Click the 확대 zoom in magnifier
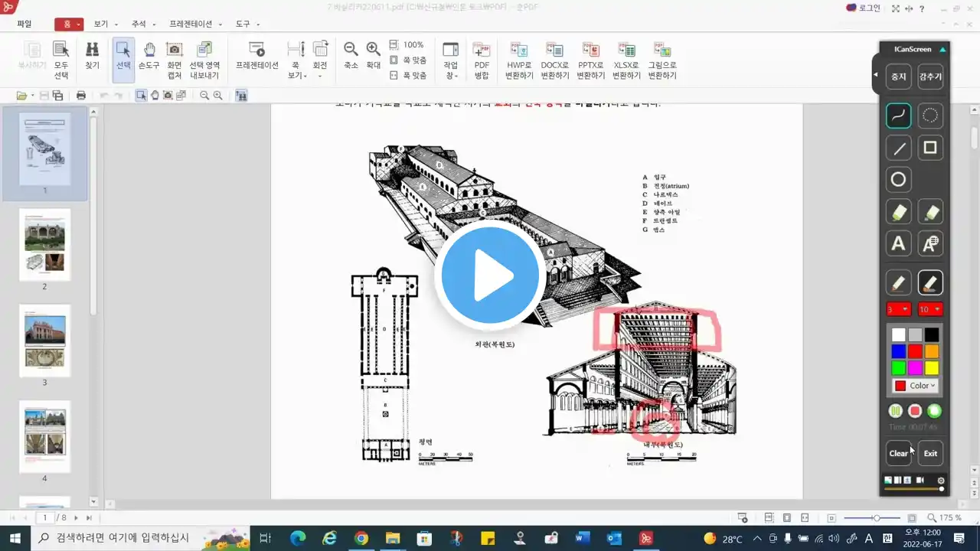This screenshot has height=551, width=980. (373, 57)
